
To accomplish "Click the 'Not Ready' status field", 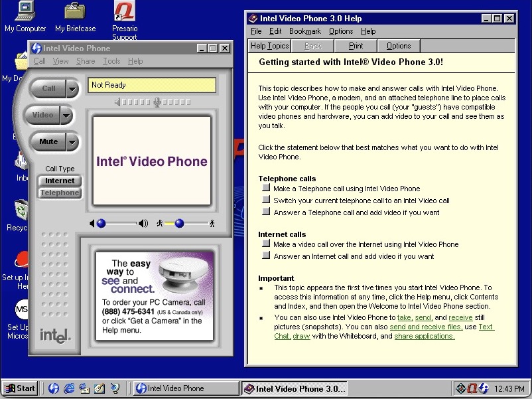I will (151, 85).
